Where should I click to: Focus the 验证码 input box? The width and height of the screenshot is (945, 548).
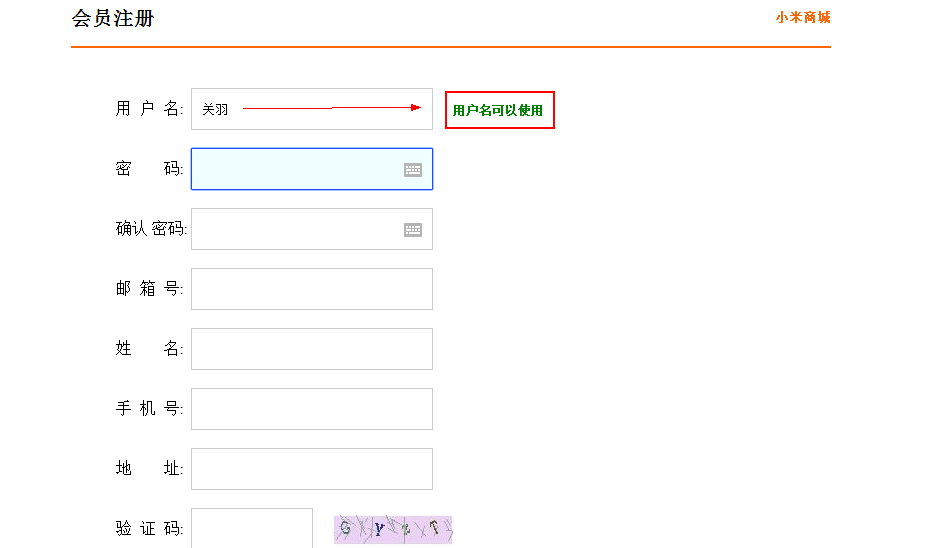[x=252, y=529]
